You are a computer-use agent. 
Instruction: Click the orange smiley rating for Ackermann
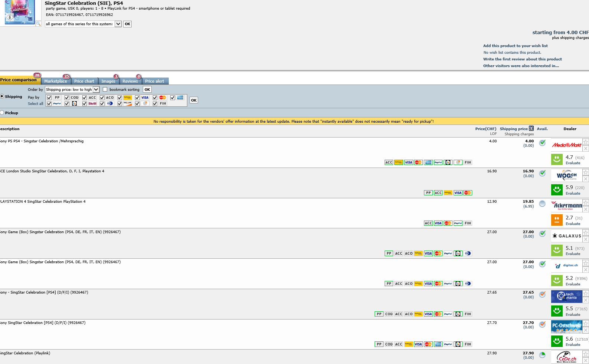[x=557, y=220]
